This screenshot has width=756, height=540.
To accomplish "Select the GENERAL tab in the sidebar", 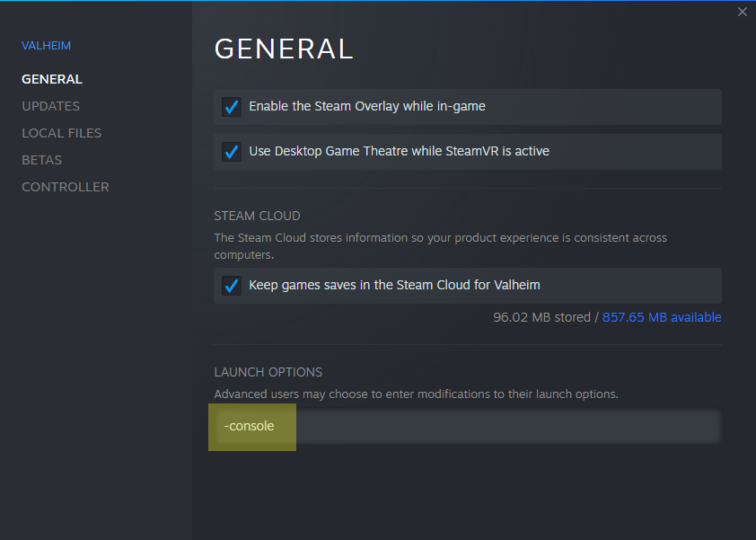I will click(51, 79).
